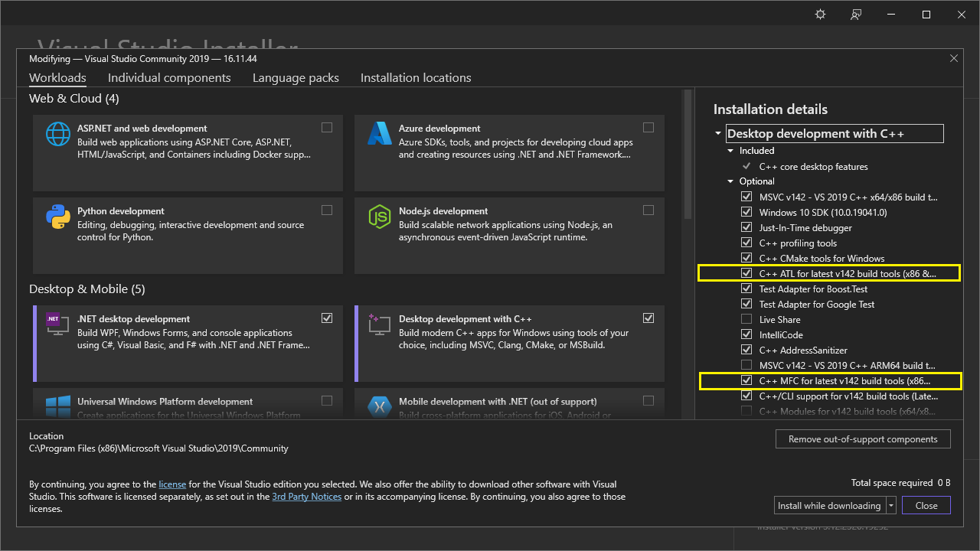Screen dimensions: 980x551
Task: Collapse Desktop development with C++ details node
Action: click(x=718, y=134)
